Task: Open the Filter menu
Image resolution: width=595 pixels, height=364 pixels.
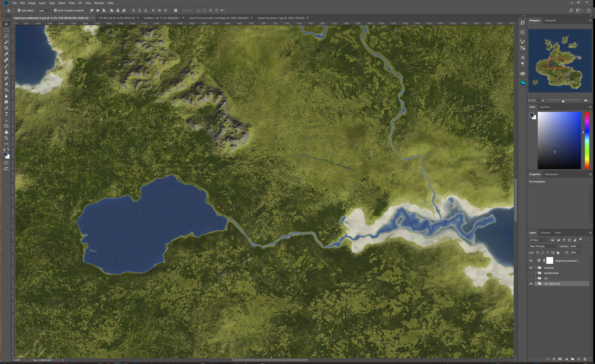Action: 72,3
